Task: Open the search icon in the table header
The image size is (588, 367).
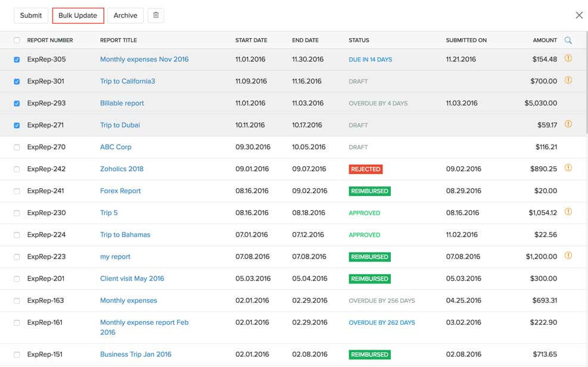Action: click(568, 40)
